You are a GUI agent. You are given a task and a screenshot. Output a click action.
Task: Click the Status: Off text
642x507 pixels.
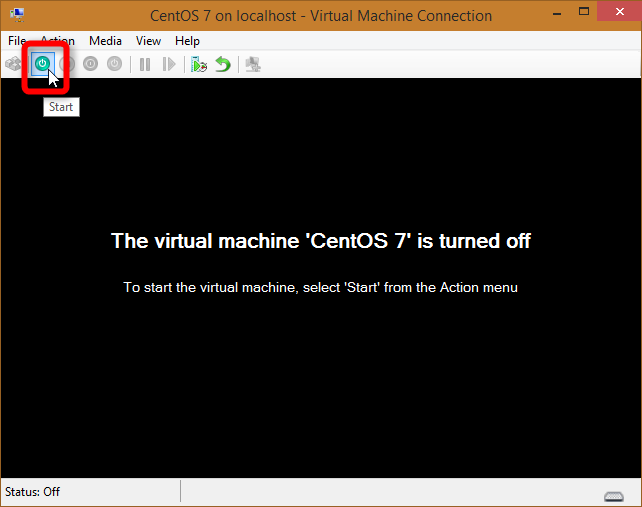click(32, 491)
